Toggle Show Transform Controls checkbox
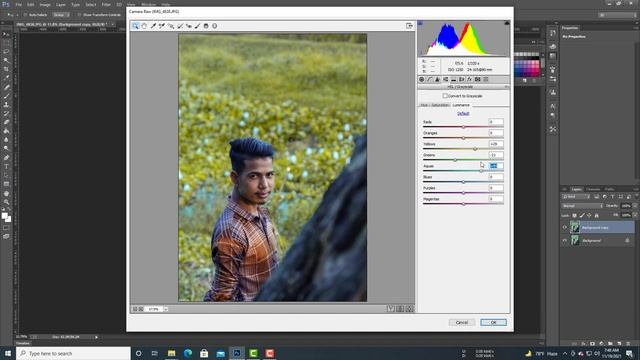Viewport: 640px width, 360px height. click(x=79, y=15)
